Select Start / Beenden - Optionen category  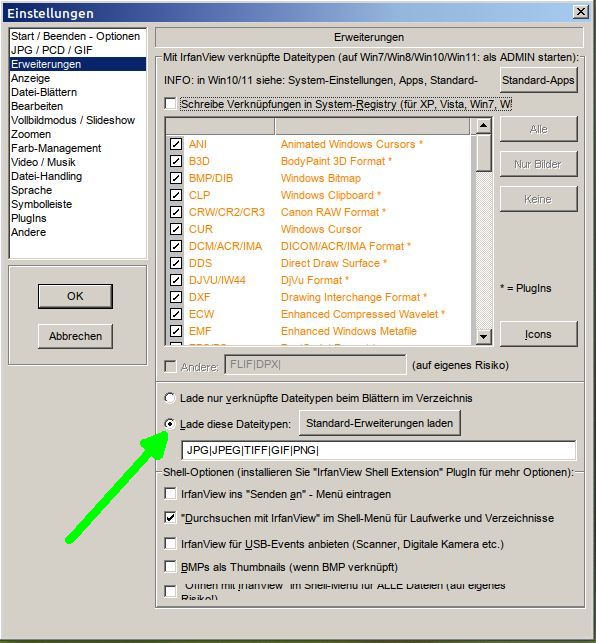point(75,36)
